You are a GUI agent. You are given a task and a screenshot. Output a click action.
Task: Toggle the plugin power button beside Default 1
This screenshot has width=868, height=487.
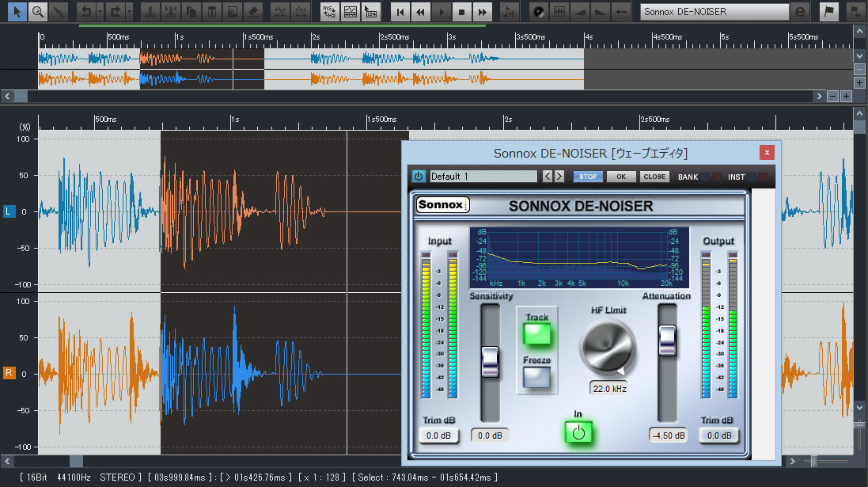point(419,176)
